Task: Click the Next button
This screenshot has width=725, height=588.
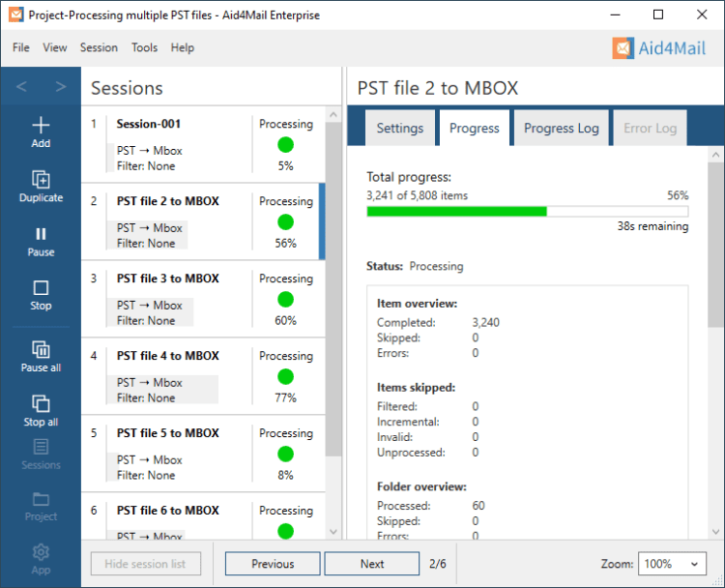Action: point(372,564)
